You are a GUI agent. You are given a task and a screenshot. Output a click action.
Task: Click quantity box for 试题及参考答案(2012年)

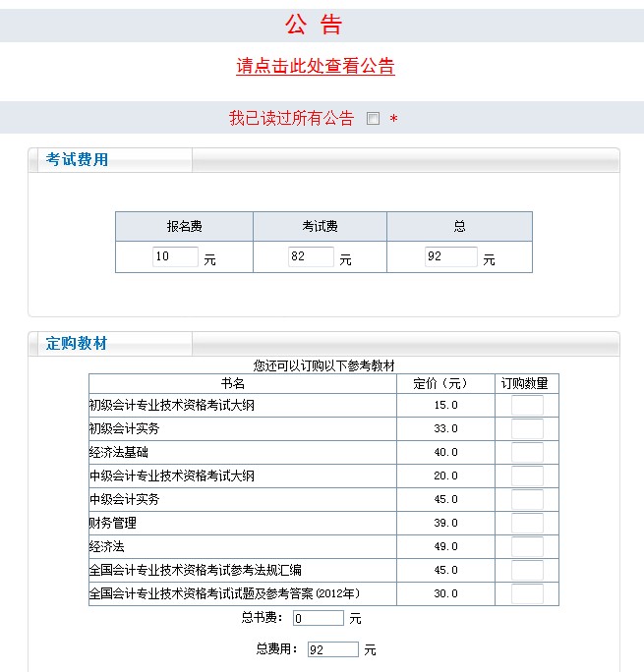(x=527, y=594)
